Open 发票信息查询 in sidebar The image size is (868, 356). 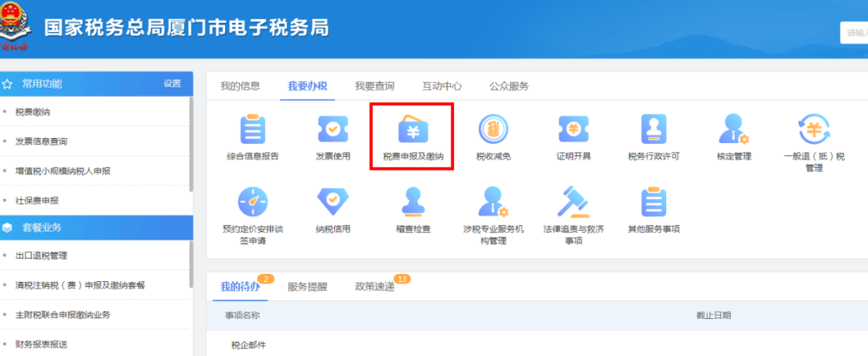point(42,141)
